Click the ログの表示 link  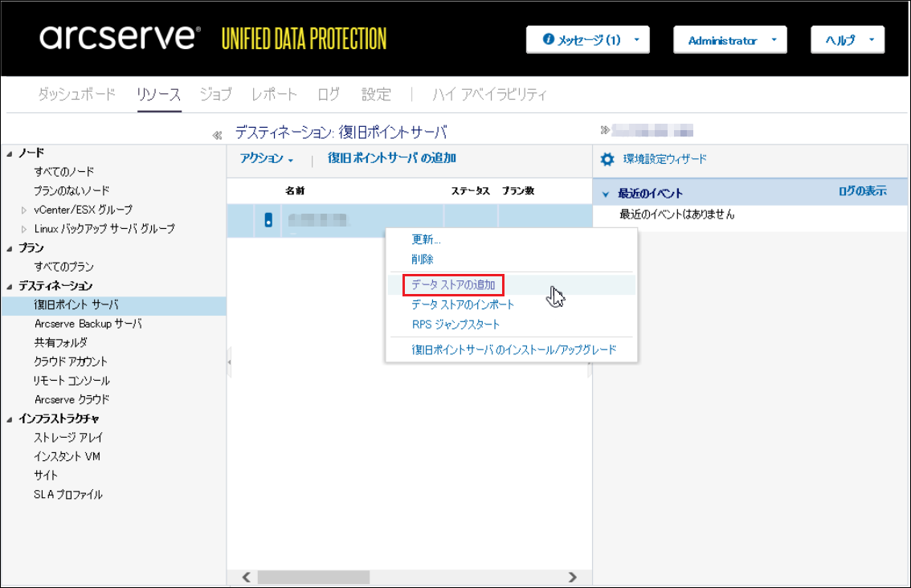click(x=862, y=191)
